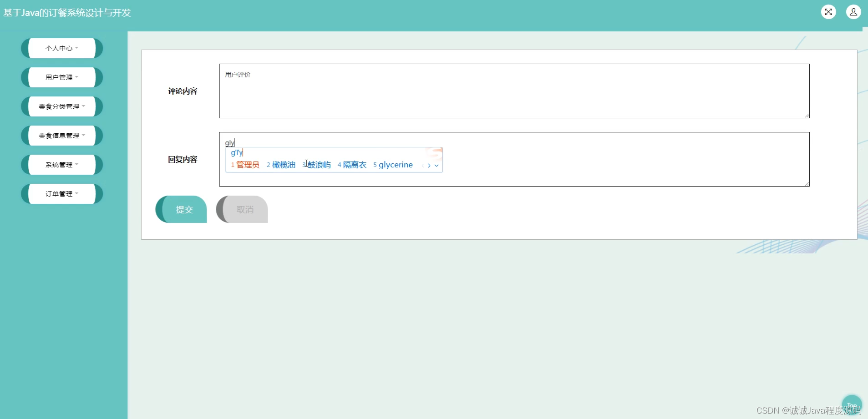Viewport: 868px width, 419px height.
Task: Go to previous IME candidate page
Action: [x=423, y=166]
